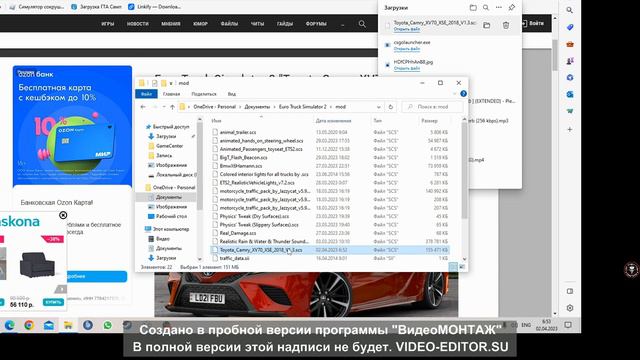Select Euro Truck Simulator 2 in address path
This screenshot has width=640, height=360.
pyautogui.click(x=302, y=107)
